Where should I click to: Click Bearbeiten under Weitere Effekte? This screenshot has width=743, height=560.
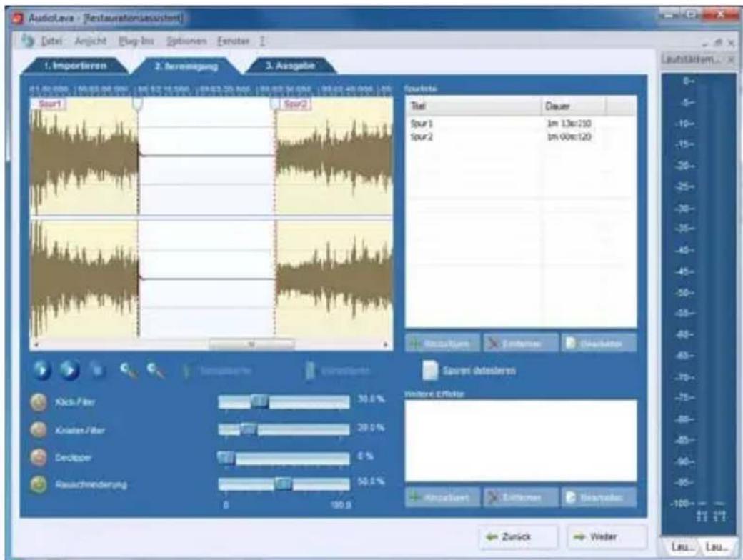[x=599, y=497]
